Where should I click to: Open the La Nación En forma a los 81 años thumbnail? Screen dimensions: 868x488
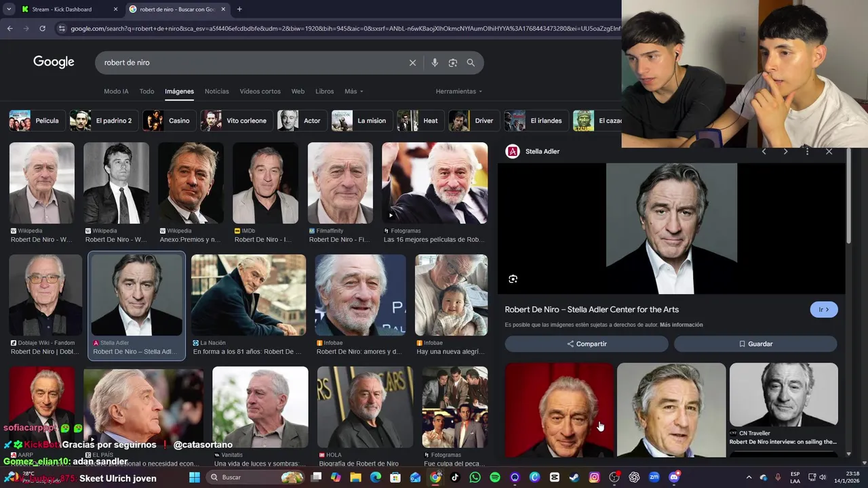point(248,295)
